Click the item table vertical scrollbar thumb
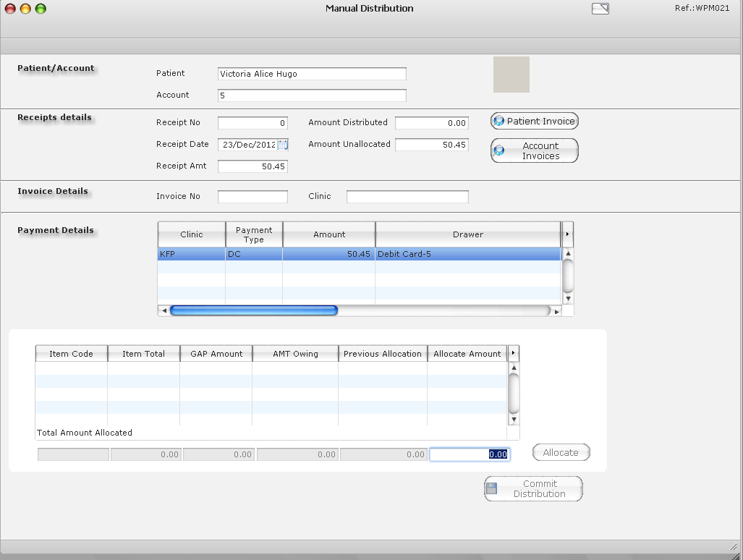Viewport: 743px width, 560px height. [x=514, y=394]
